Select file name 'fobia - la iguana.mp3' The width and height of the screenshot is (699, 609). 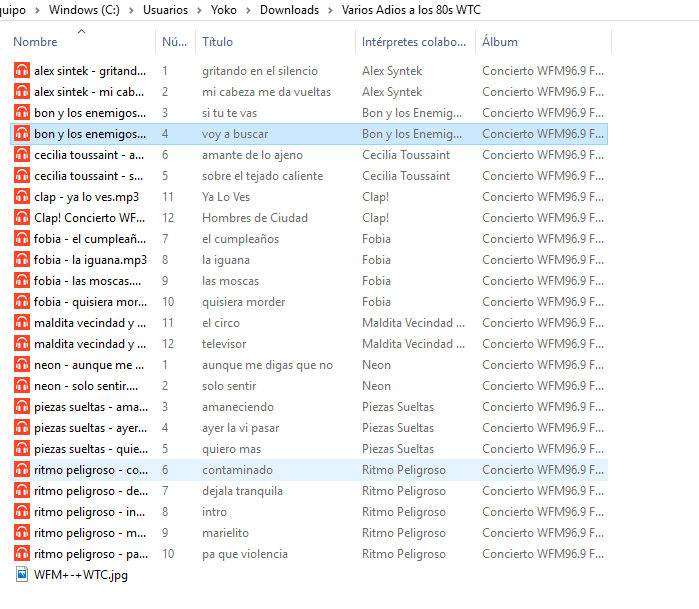(x=90, y=260)
